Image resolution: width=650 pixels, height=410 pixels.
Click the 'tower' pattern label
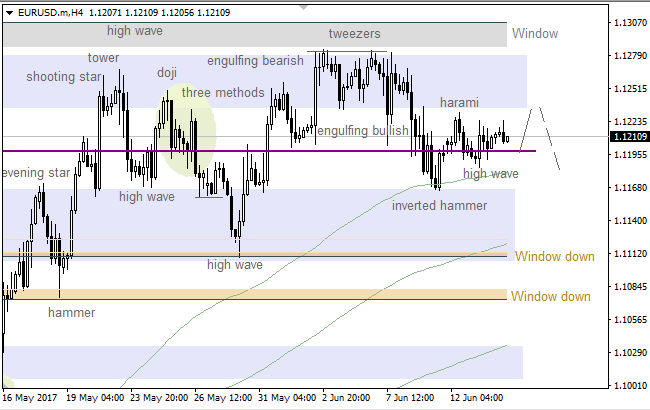(104, 57)
